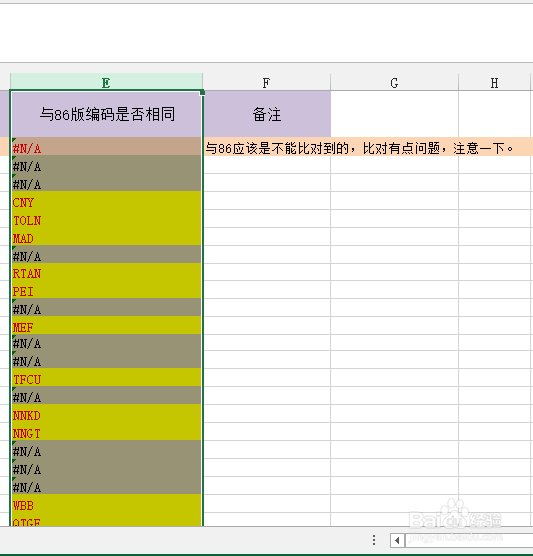
Task: Click the #N/A cell directly below MEF
Action: (106, 343)
